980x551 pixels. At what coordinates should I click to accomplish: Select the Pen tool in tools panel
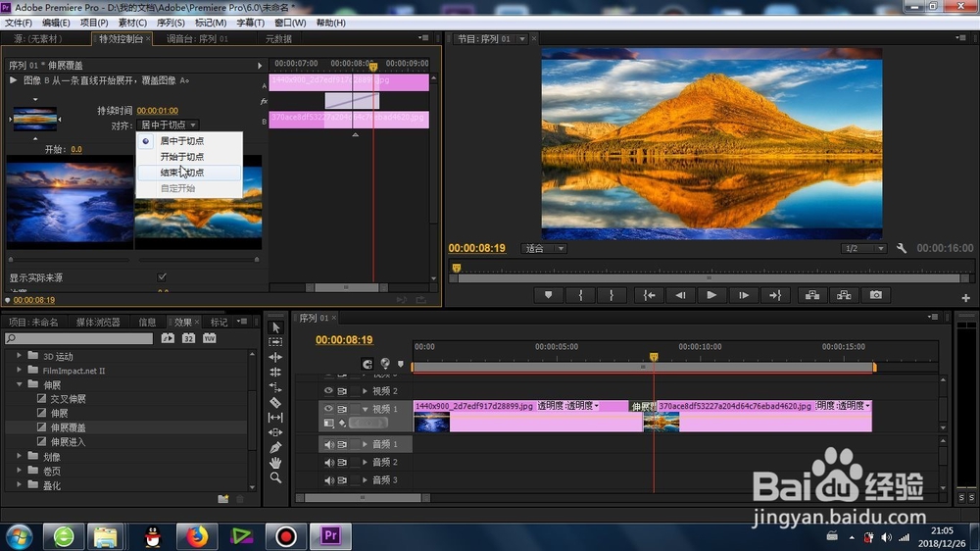click(x=275, y=448)
